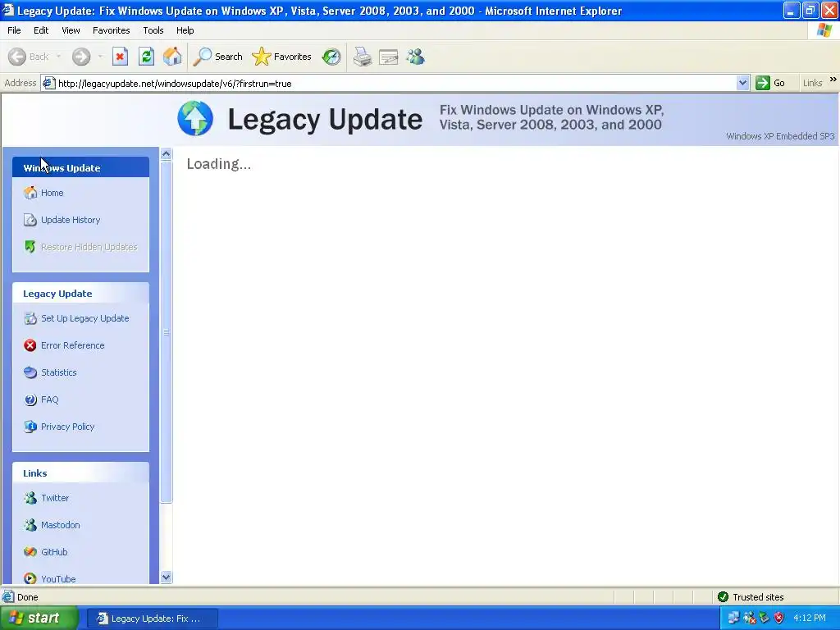This screenshot has height=630, width=840.
Task: Click the Legacy Update globe logo
Action: pyautogui.click(x=195, y=118)
